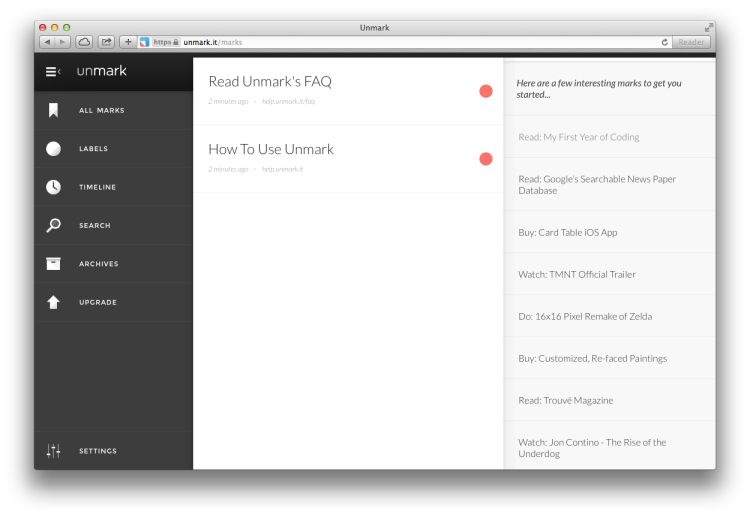Click the https lock indicator
The height and width of the screenshot is (517, 750).
coord(166,42)
